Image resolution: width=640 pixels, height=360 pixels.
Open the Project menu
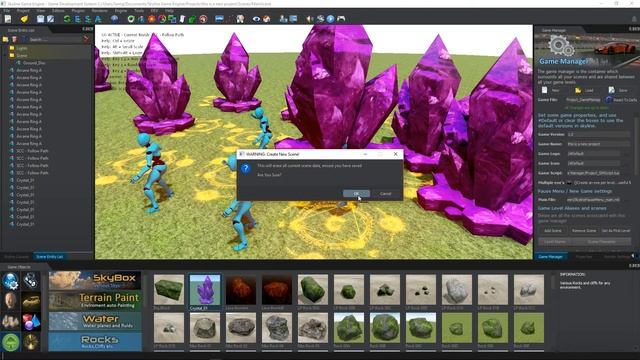point(23,11)
